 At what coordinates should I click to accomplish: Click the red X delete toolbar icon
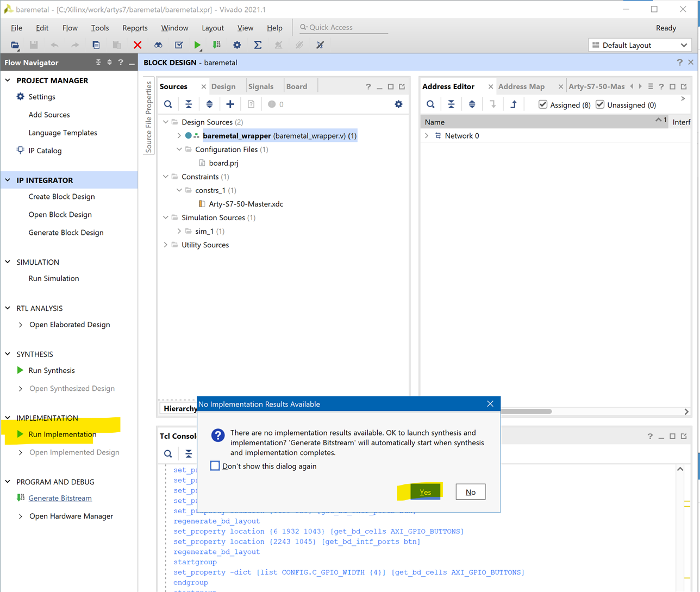click(137, 45)
